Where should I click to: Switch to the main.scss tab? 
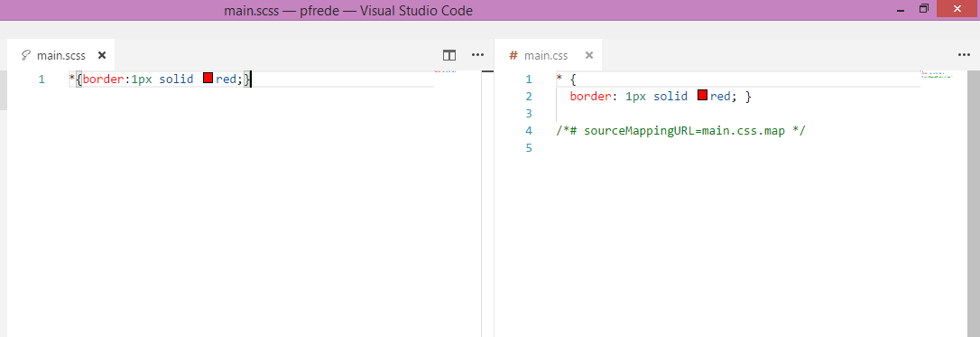point(61,55)
